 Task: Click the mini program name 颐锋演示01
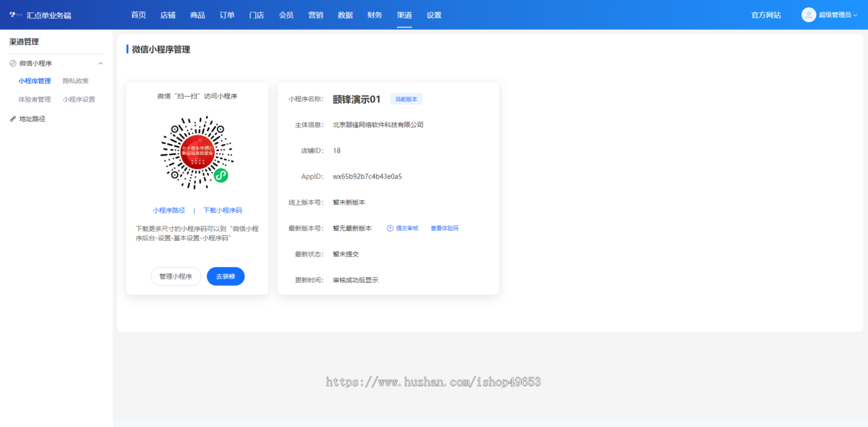click(x=357, y=99)
